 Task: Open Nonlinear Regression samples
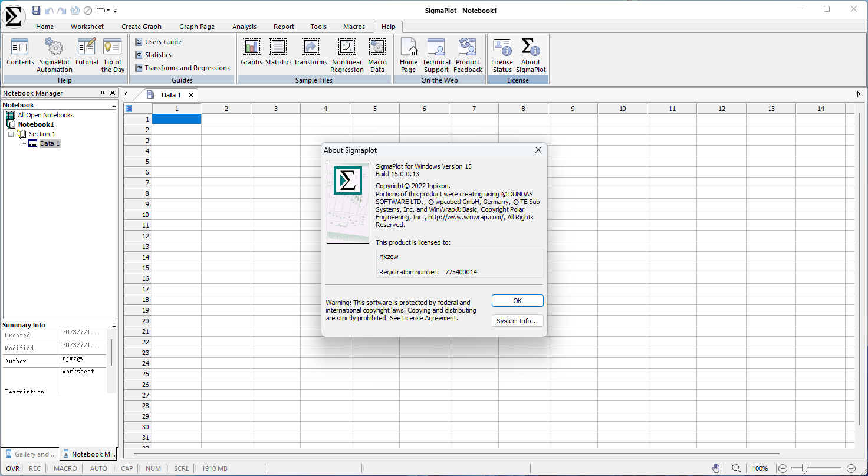pyautogui.click(x=347, y=54)
